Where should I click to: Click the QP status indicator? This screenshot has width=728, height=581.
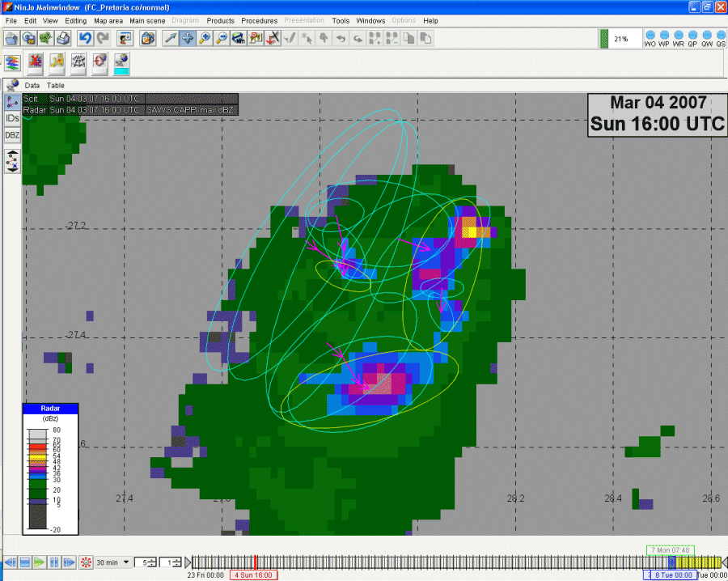pos(692,39)
